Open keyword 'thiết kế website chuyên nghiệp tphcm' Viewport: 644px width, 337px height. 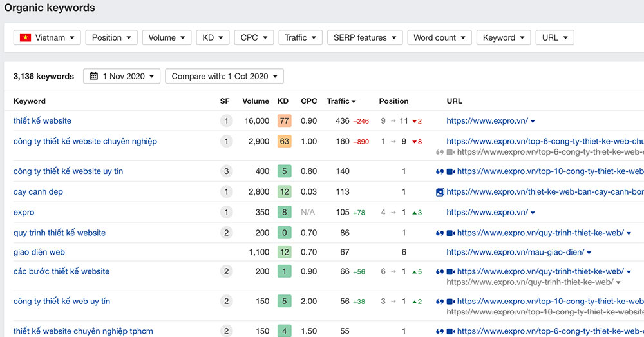[83, 331]
